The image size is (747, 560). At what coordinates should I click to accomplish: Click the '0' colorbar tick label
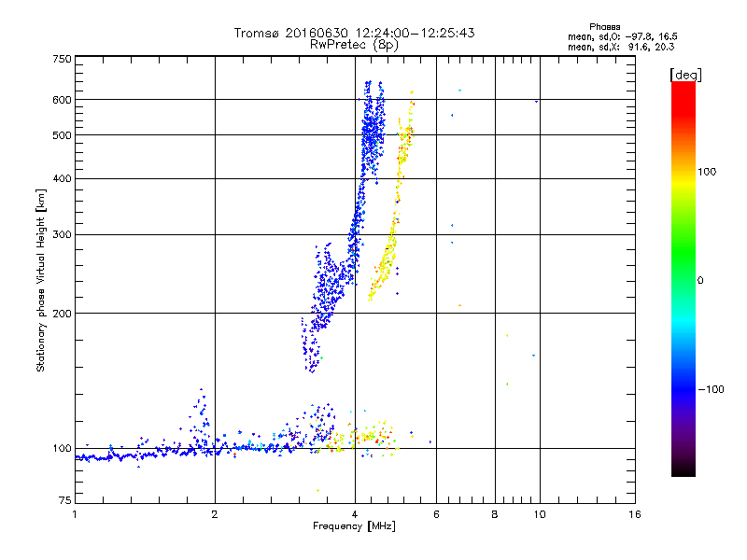coord(700,281)
